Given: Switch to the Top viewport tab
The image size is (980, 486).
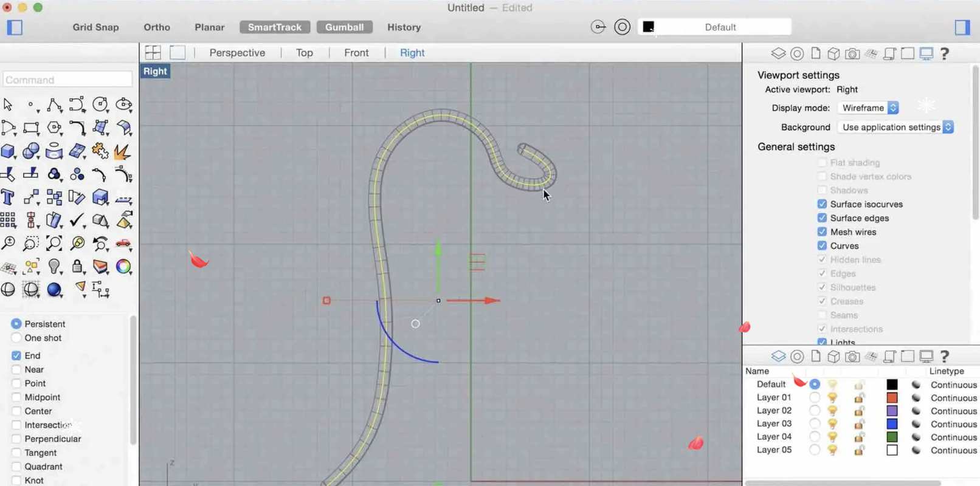Looking at the screenshot, I should click(304, 53).
